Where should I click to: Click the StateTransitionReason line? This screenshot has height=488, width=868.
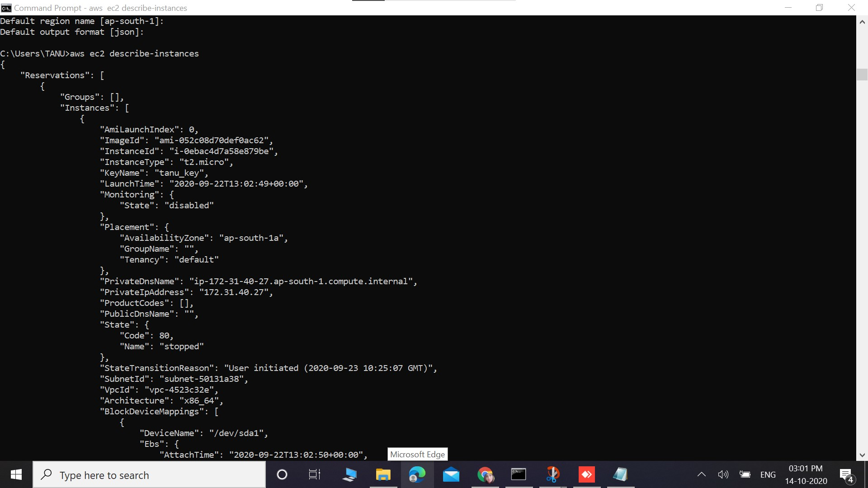click(x=269, y=368)
